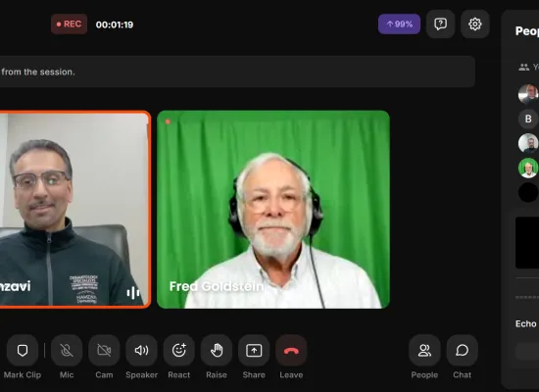Viewport: 539px width, 392px height.
Task: Click the REC recording indicator
Action: [70, 24]
